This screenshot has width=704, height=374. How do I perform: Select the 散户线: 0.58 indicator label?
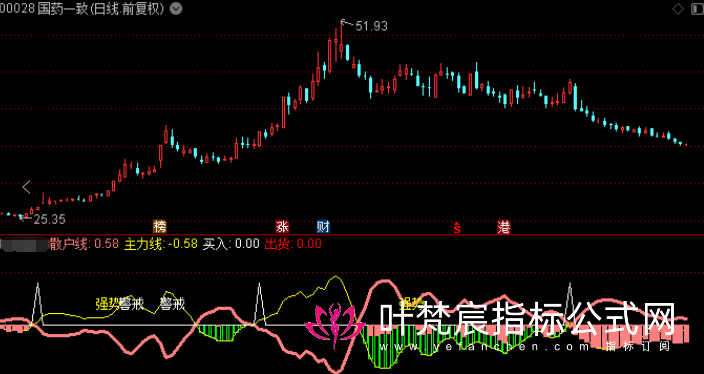tap(84, 244)
